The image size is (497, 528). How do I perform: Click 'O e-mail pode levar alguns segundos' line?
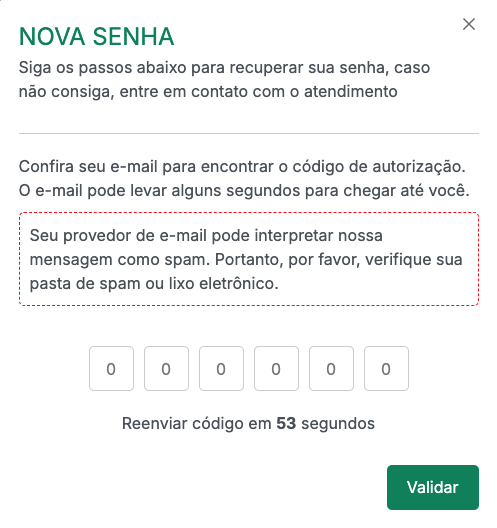(244, 191)
